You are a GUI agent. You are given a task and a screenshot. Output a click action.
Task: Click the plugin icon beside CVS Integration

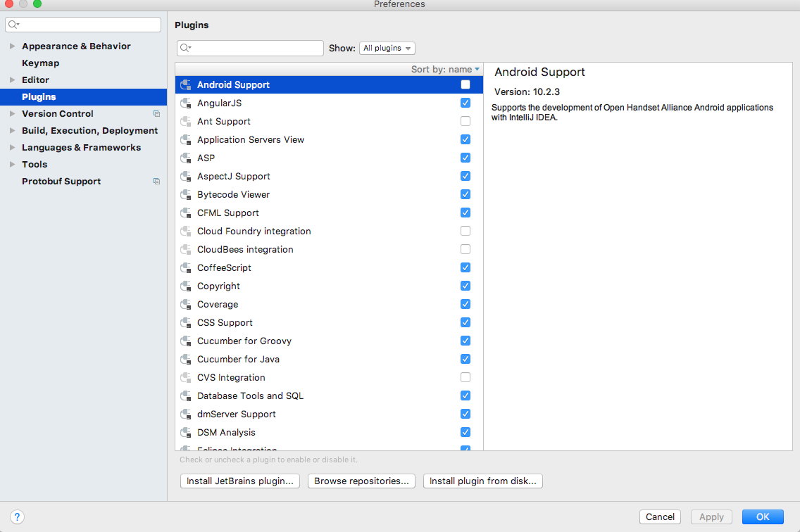pyautogui.click(x=186, y=377)
